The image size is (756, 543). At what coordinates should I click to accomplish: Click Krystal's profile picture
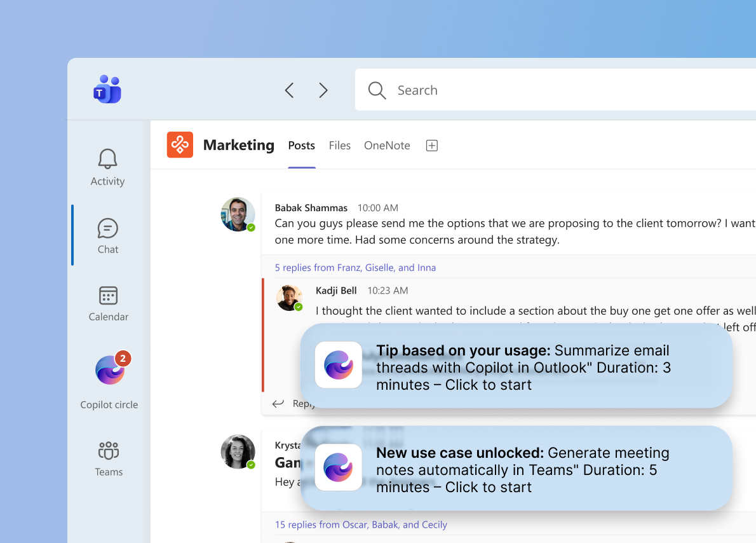coord(238,452)
